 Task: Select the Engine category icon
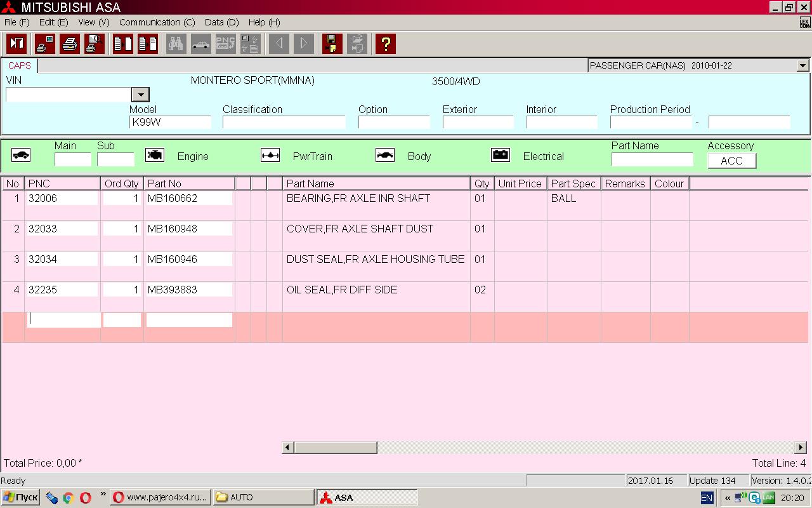[x=155, y=156]
